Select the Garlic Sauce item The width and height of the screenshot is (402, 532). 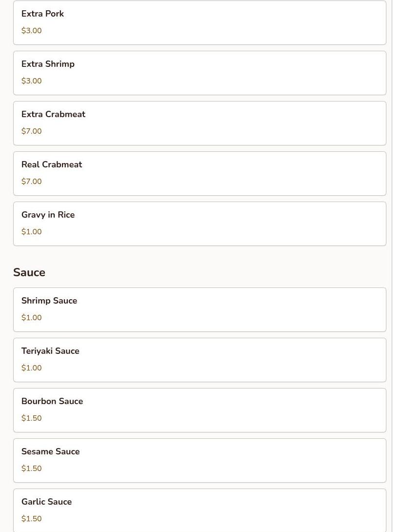point(200,510)
